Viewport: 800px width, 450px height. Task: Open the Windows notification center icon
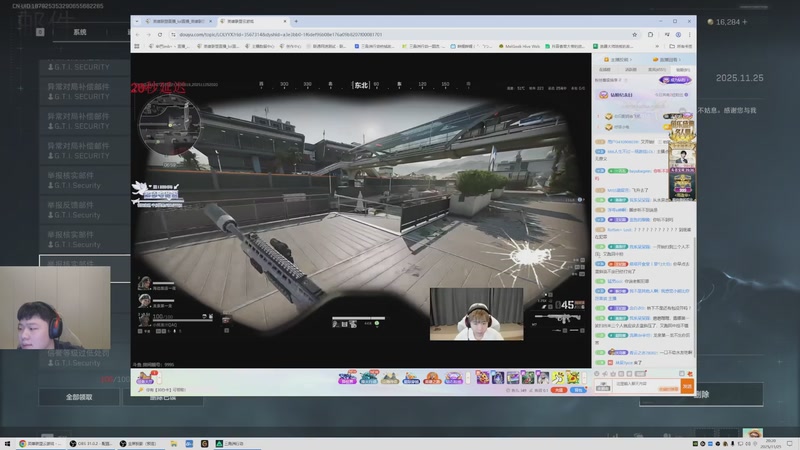(790, 443)
